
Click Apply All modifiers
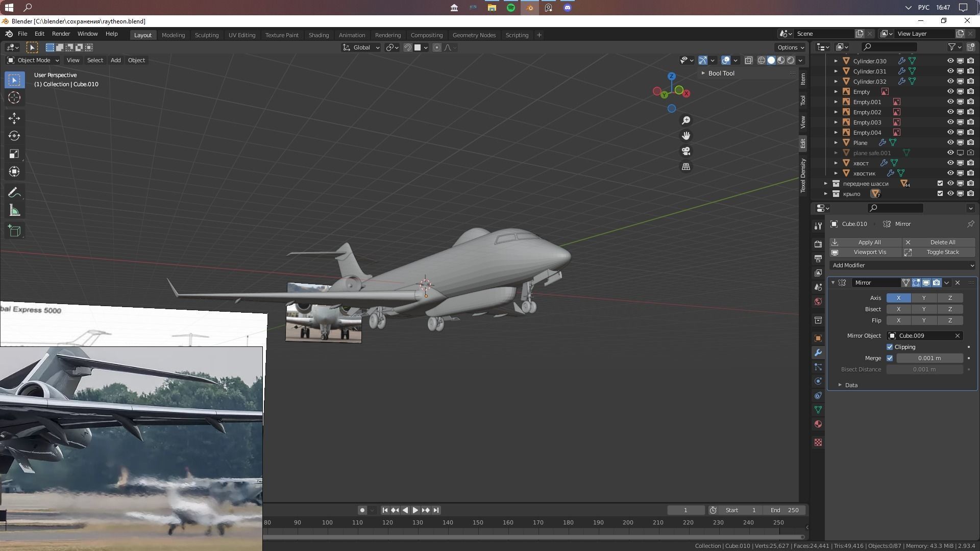(865, 242)
